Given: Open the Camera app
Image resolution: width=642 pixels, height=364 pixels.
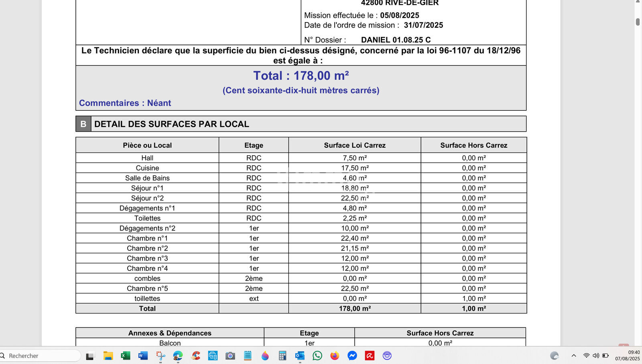Looking at the screenshot, I should pyautogui.click(x=230, y=356).
